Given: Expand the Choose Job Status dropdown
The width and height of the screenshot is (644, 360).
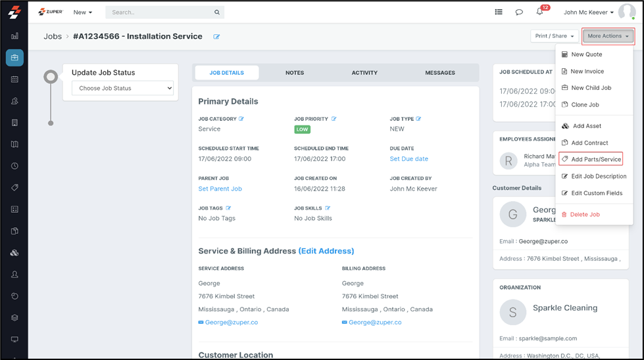Looking at the screenshot, I should tap(122, 88).
